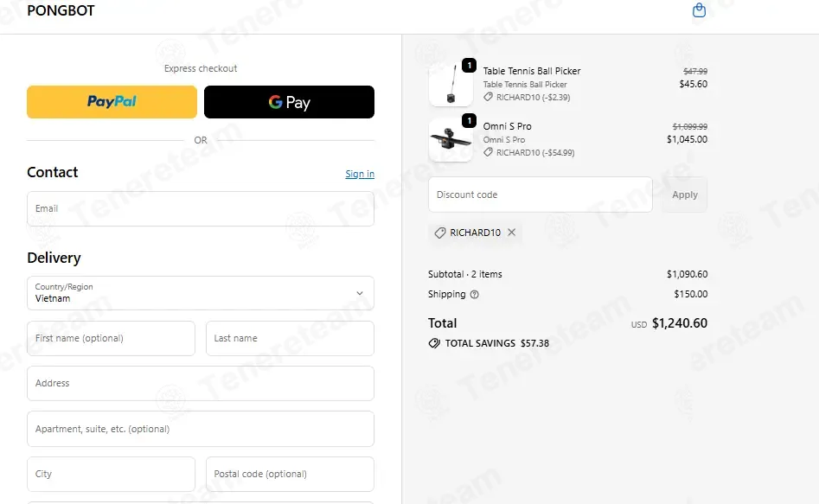Screen dimensions: 819x504
Task: Remove the RICHARD10 discount code tag
Action: click(511, 233)
